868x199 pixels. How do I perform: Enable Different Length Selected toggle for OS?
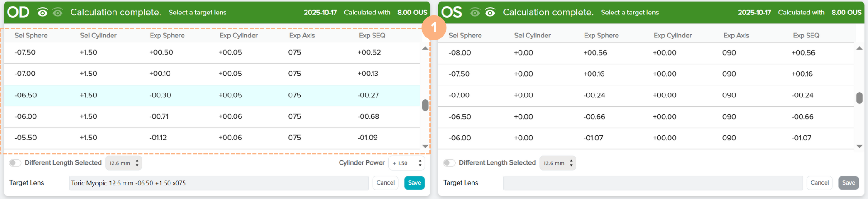(449, 163)
